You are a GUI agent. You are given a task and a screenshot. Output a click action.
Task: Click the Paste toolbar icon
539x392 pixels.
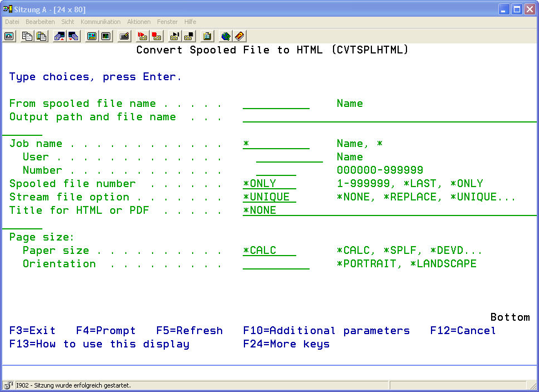pos(41,36)
